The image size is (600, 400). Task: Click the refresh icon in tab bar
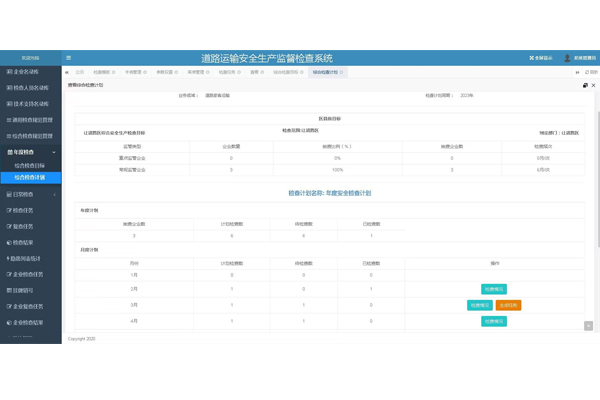(591, 72)
